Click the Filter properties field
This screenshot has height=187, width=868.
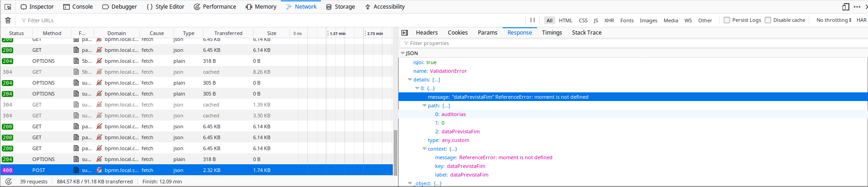coord(633,43)
